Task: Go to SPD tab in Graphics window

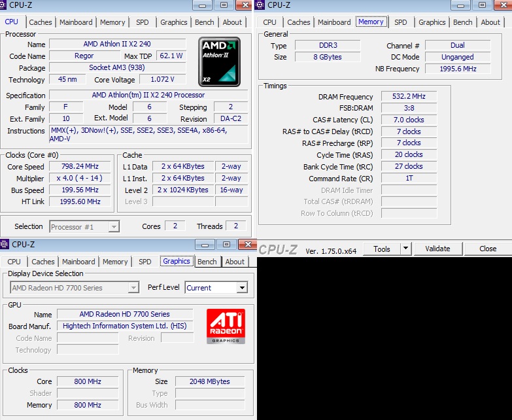Action: pos(145,262)
